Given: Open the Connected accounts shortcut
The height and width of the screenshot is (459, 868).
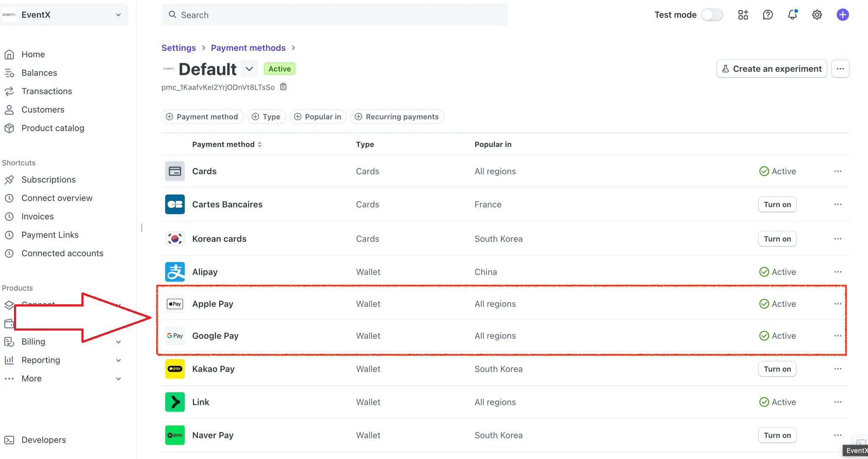Looking at the screenshot, I should 62,253.
